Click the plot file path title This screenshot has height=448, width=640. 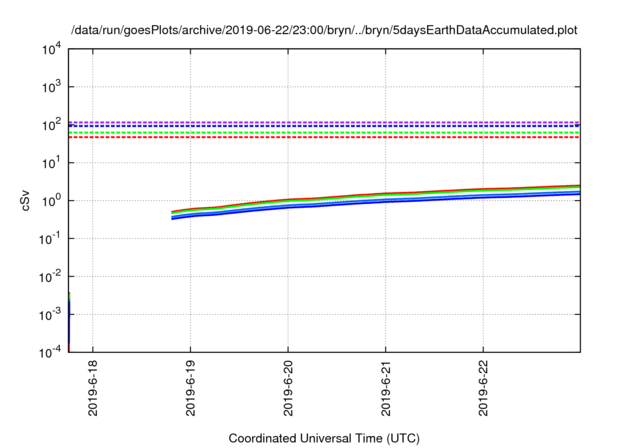point(324,30)
